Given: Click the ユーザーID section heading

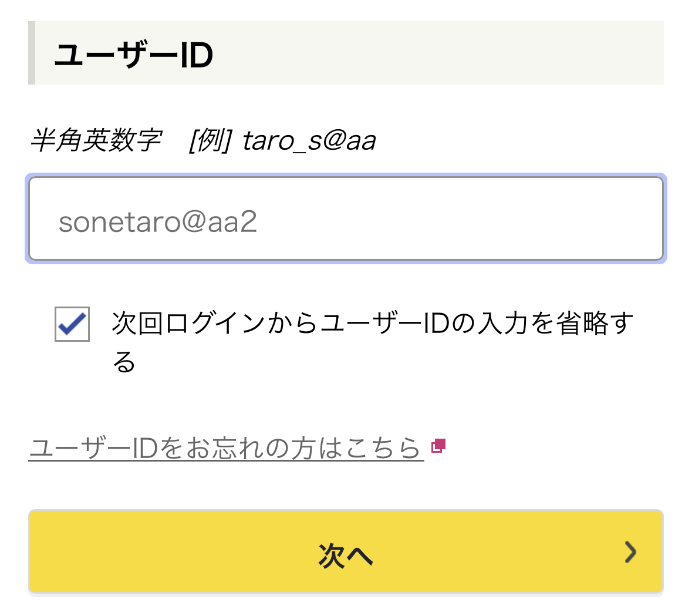Looking at the screenshot, I should click(x=134, y=55).
